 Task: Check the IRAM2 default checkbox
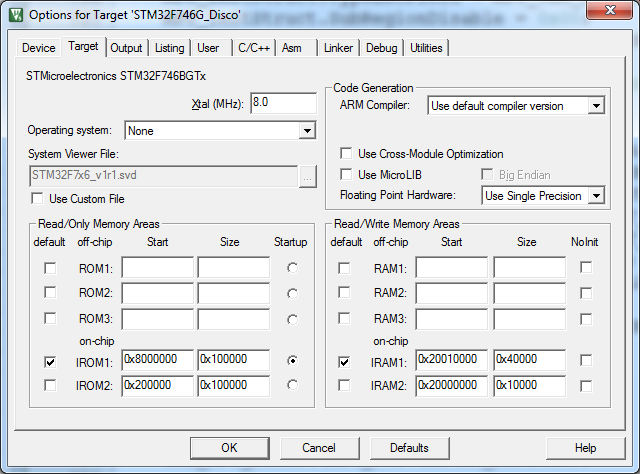pos(344,385)
